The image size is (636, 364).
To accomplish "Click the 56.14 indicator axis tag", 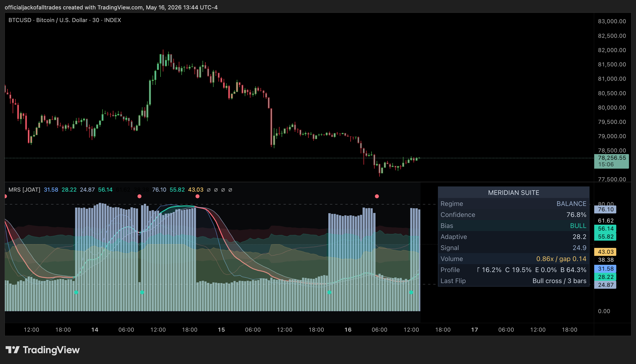I will pyautogui.click(x=605, y=228).
